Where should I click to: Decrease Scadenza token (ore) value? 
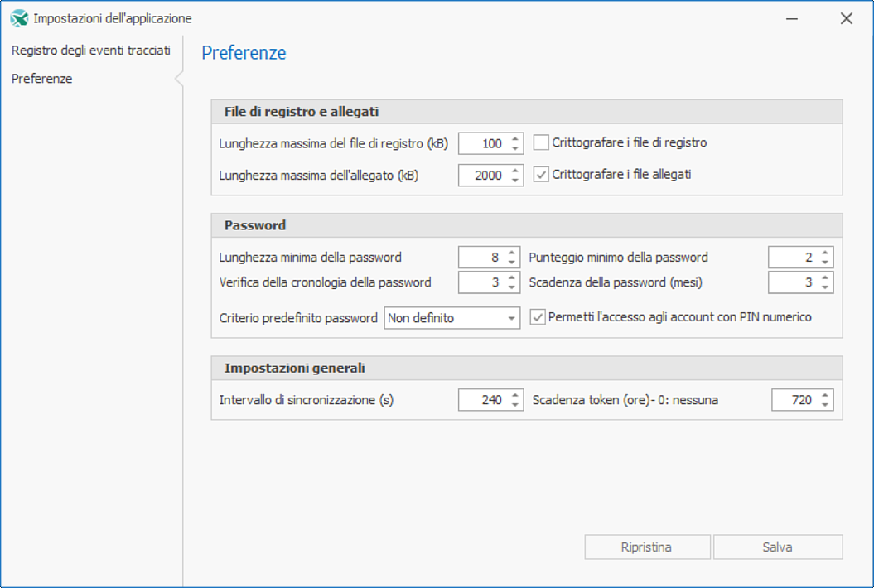pyautogui.click(x=825, y=405)
